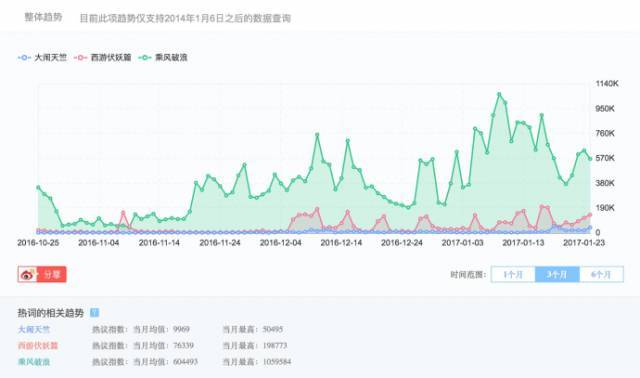Screen dimensions: 640x378
Task: Click the highest green peak data point
Action: click(499, 94)
